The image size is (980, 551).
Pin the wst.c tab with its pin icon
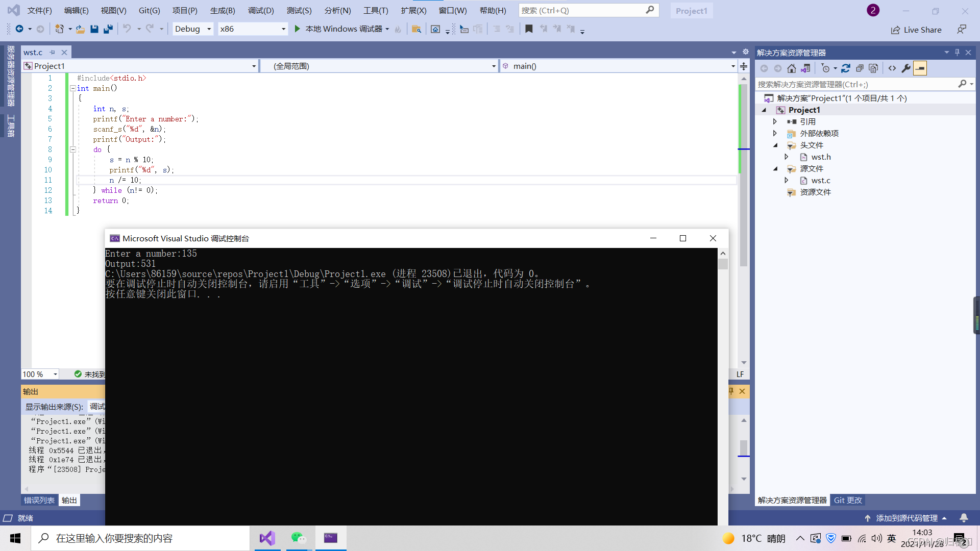[52, 53]
